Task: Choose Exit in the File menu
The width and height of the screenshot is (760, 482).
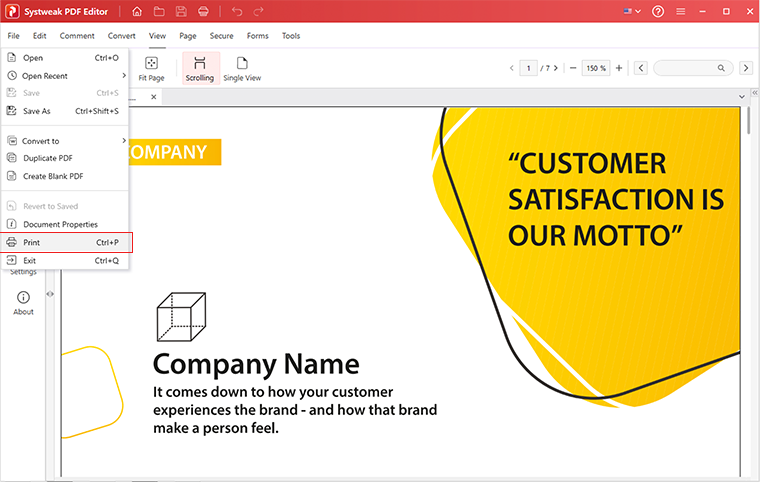Action: pos(64,260)
